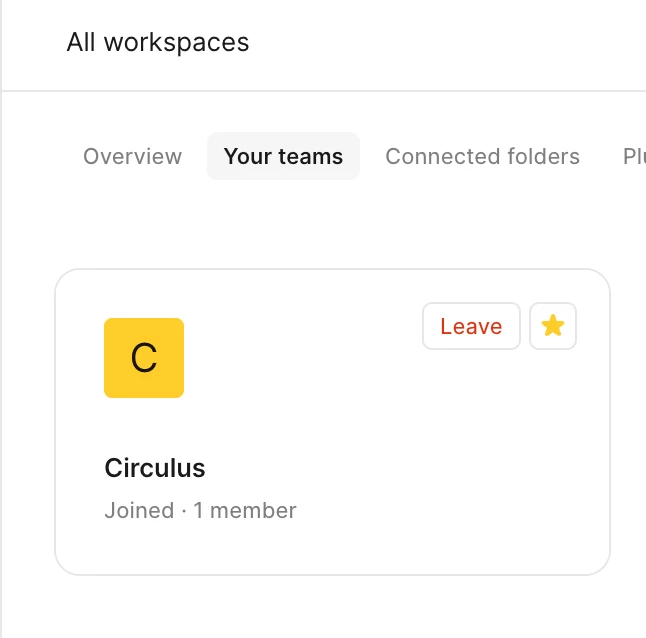The width and height of the screenshot is (646, 638).
Task: Open the Circulus team card
Action: (332, 422)
